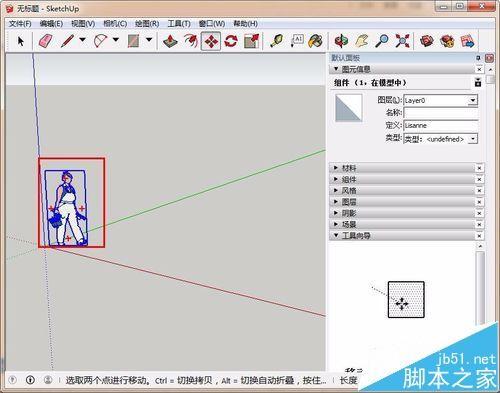Image resolution: width=500 pixels, height=393 pixels.
Task: Select the Paint Bucket tool
Action: tap(315, 41)
